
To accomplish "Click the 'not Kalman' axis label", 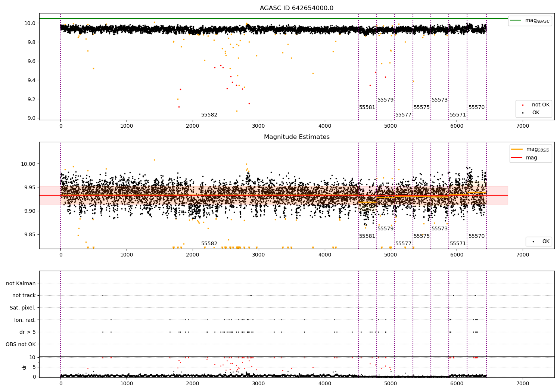I will point(21,283).
